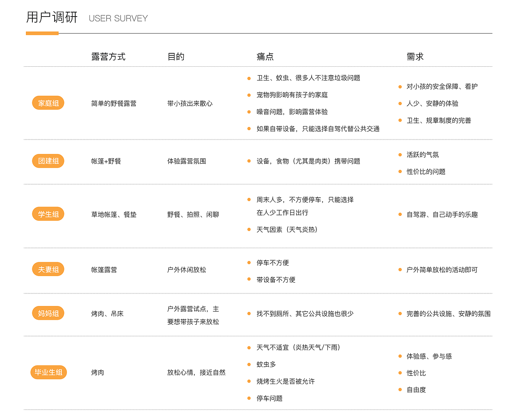Viewport: 518px width, 420px height.
Task: Click the text 自由度
Action: click(x=416, y=390)
